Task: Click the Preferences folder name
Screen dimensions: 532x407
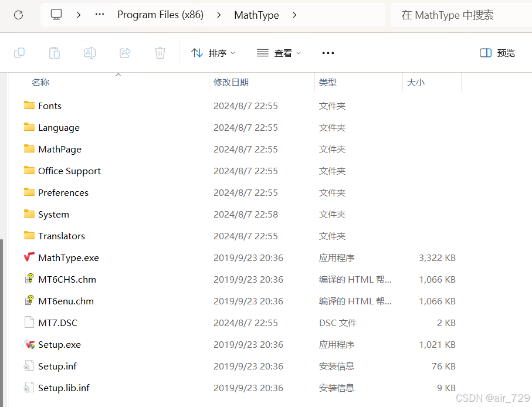Action: point(63,192)
